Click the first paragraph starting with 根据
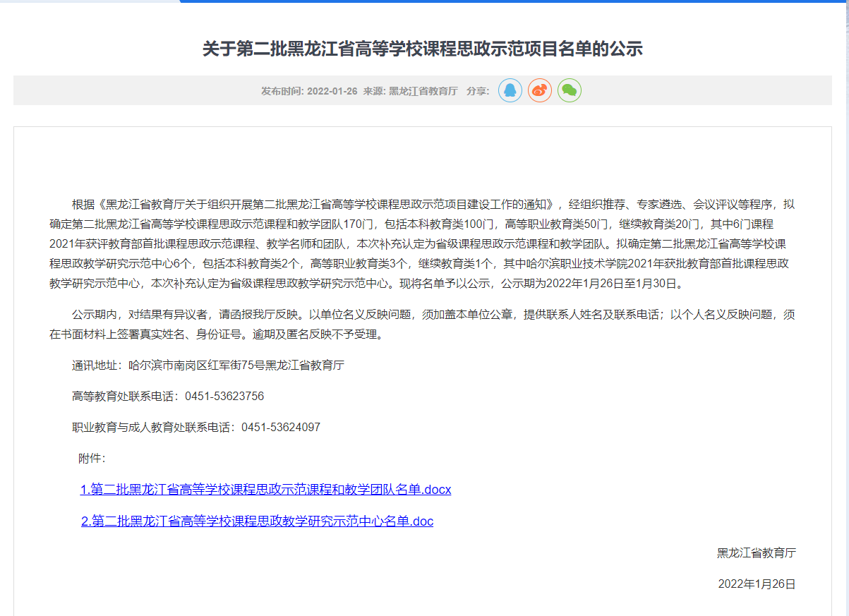Viewport: 849px width, 616px height. (422, 244)
